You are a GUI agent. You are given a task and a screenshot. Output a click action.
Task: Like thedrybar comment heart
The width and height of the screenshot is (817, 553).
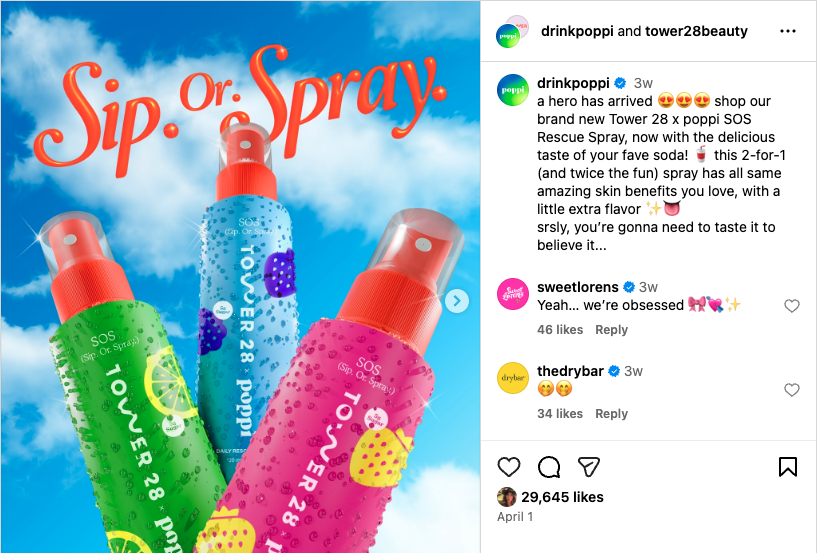[x=791, y=389]
